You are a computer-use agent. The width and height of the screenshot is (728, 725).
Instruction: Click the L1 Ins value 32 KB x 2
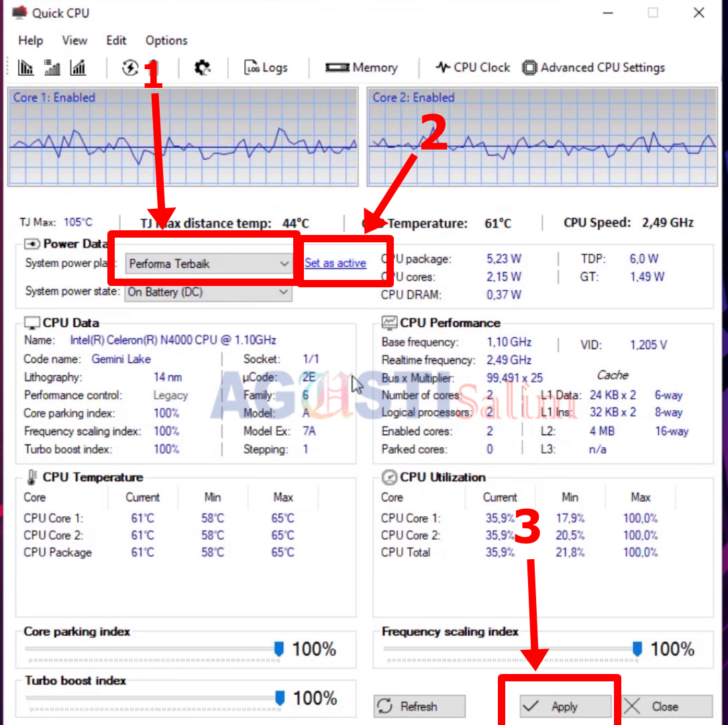(613, 412)
